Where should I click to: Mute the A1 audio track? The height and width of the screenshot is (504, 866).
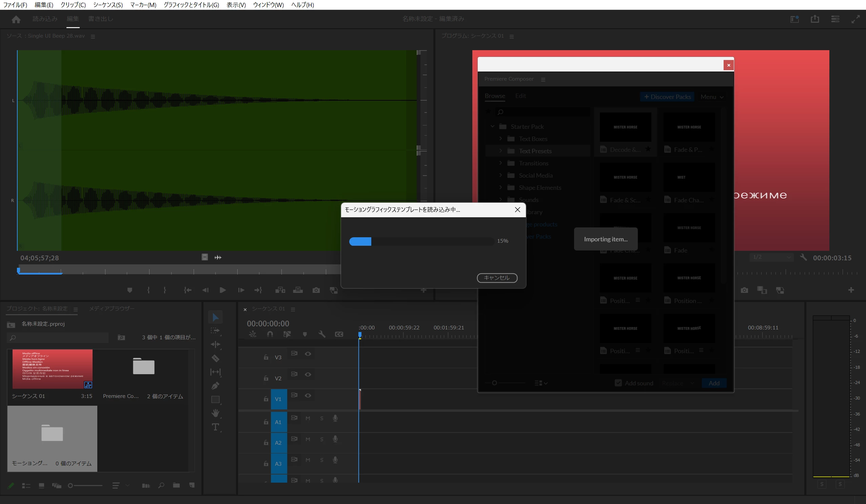click(x=308, y=419)
